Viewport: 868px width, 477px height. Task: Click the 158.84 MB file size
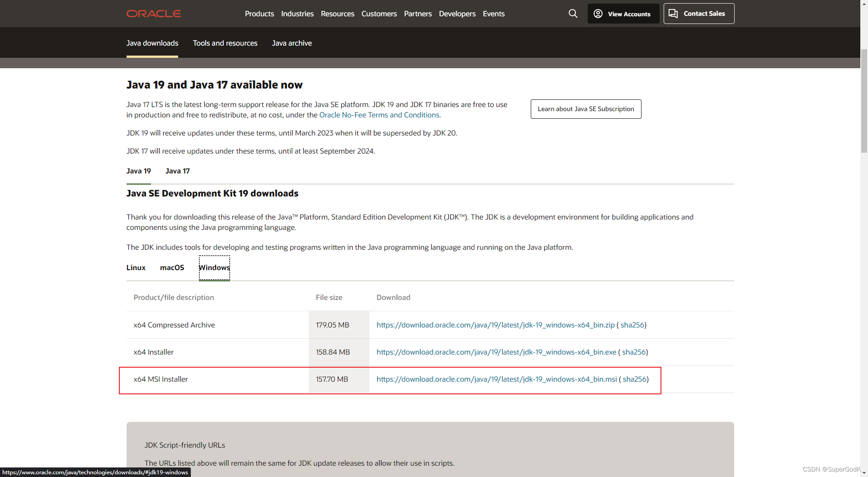click(333, 352)
